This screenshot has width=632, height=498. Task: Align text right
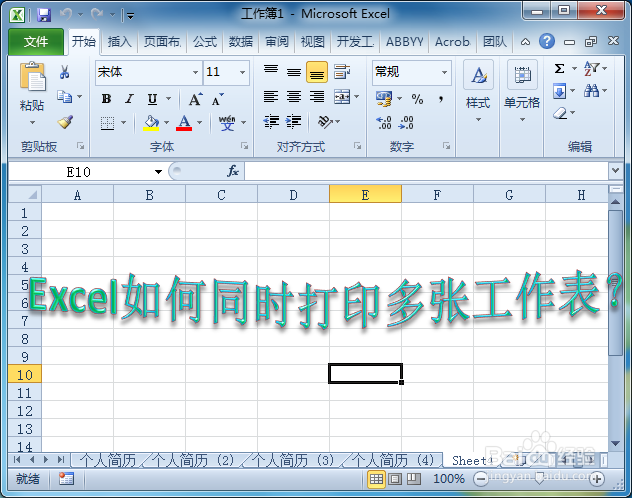pos(317,97)
